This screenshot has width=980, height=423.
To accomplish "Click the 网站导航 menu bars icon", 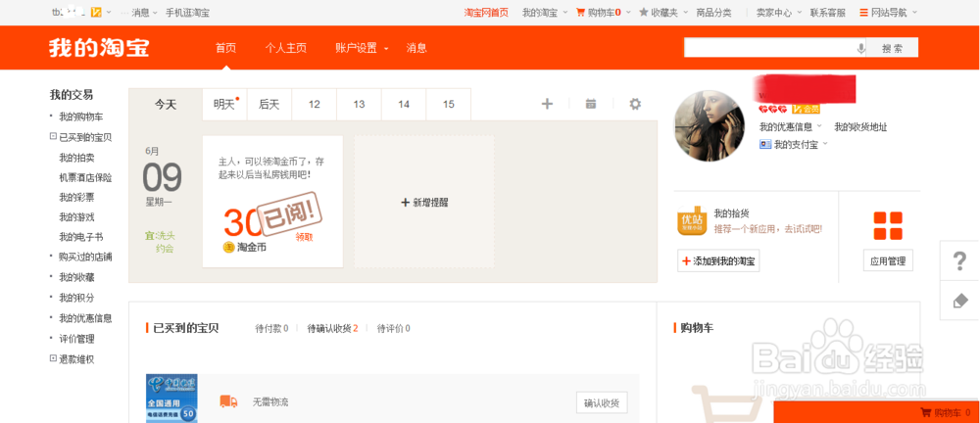I will (x=863, y=12).
